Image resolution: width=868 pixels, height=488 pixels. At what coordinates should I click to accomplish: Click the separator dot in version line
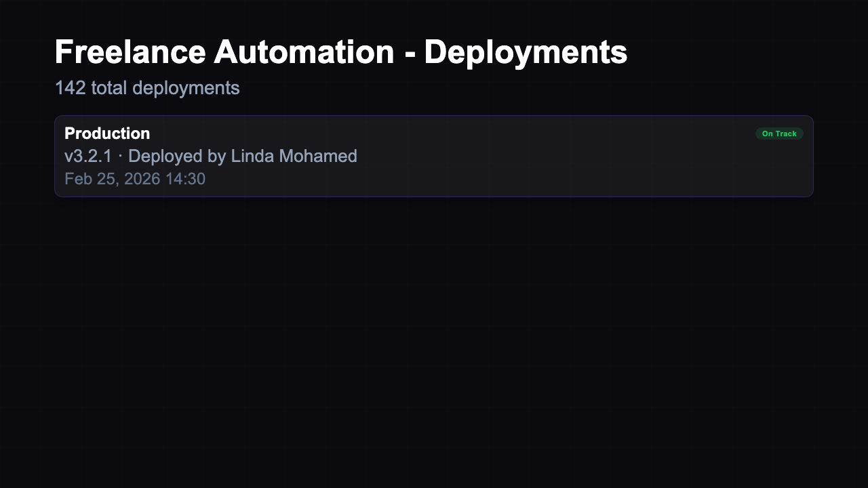click(x=120, y=156)
